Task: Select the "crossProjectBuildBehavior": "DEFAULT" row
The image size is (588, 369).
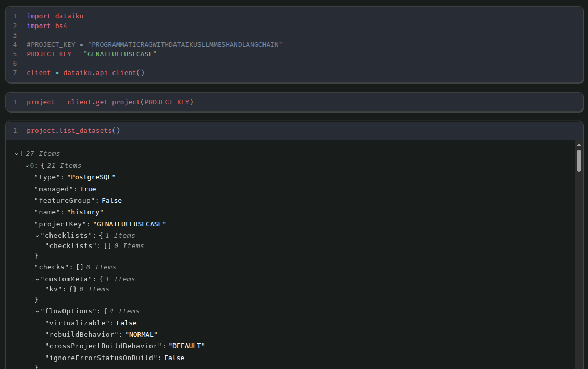Action: click(125, 346)
